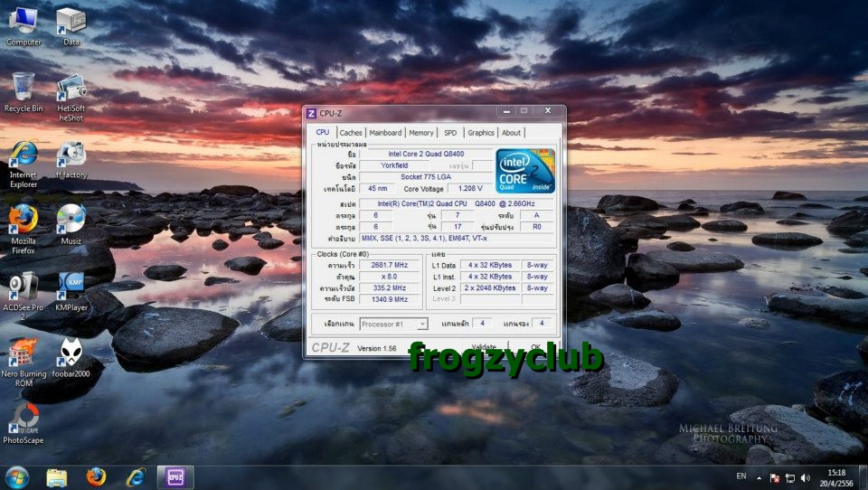Click the Socket 775 LGA package value
The image size is (868, 490).
[x=426, y=176]
